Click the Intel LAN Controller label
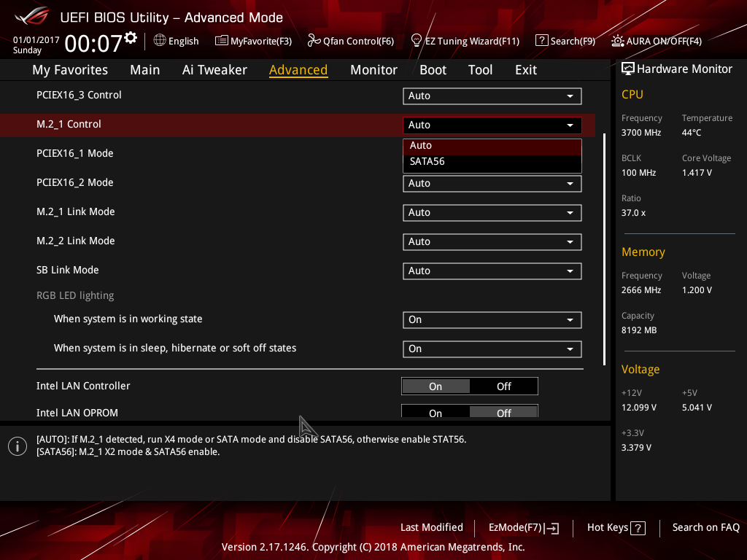The image size is (747, 560). (83, 386)
